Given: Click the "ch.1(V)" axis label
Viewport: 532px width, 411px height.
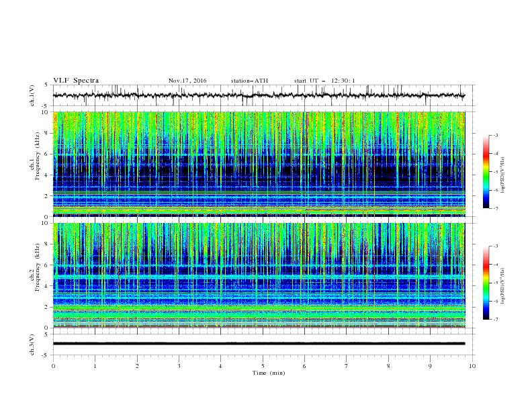Looking at the screenshot, I should point(32,95).
